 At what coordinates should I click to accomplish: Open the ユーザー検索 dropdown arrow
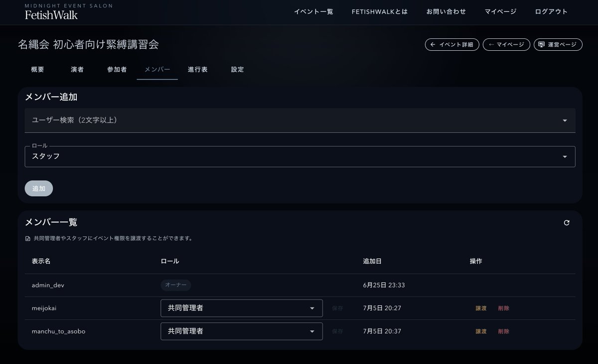pos(565,121)
